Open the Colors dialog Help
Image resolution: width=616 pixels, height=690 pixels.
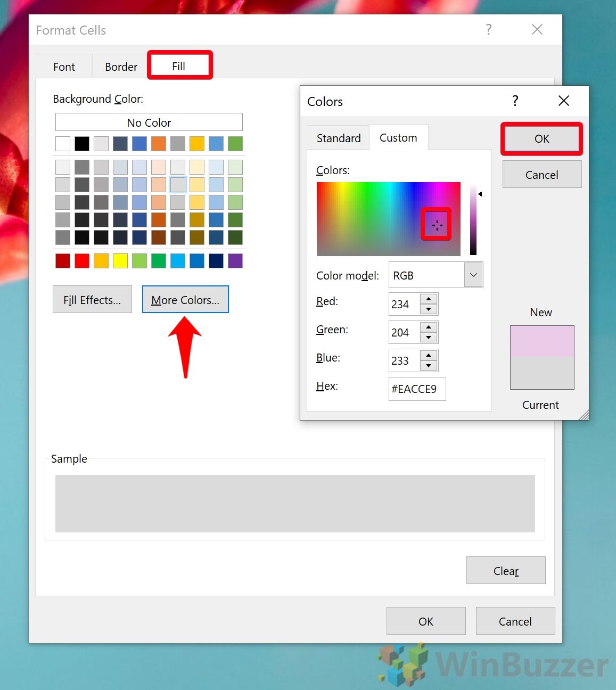point(515,101)
